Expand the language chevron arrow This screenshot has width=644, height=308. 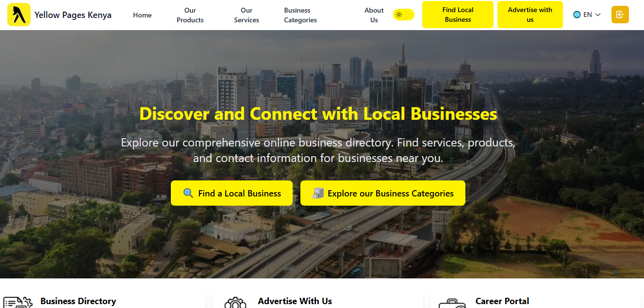(598, 15)
